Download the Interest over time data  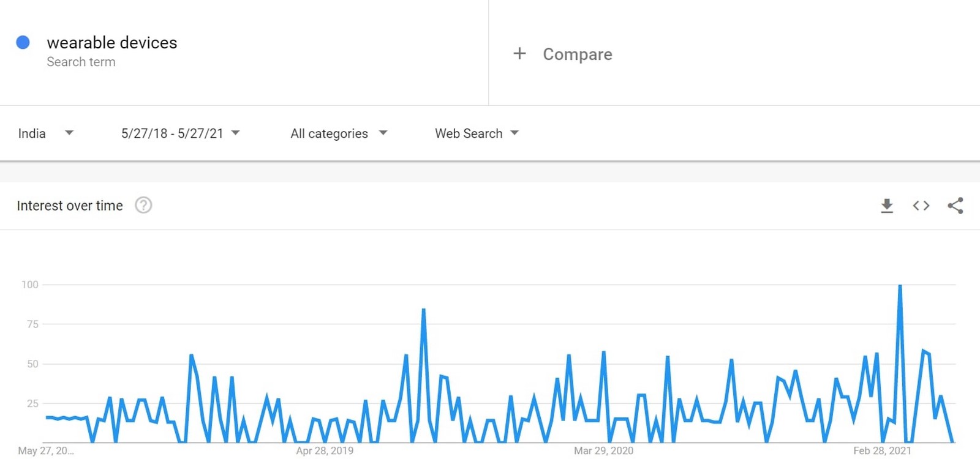point(887,206)
